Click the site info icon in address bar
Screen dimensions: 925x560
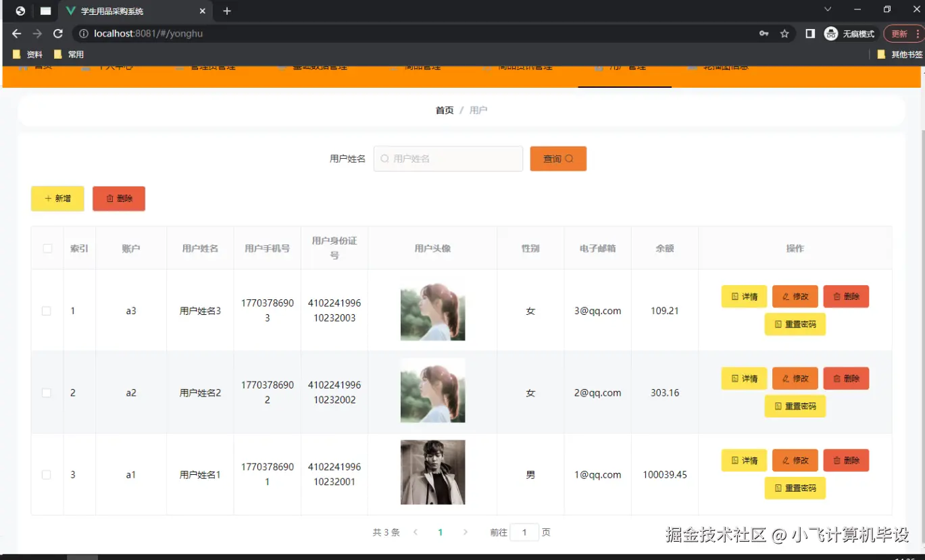[x=83, y=34]
